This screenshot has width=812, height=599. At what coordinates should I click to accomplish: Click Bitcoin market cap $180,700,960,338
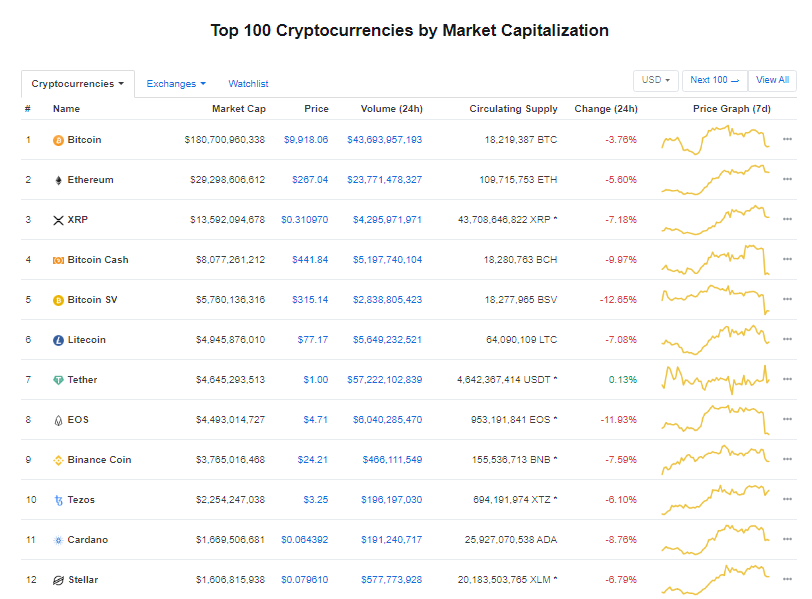pyautogui.click(x=225, y=140)
